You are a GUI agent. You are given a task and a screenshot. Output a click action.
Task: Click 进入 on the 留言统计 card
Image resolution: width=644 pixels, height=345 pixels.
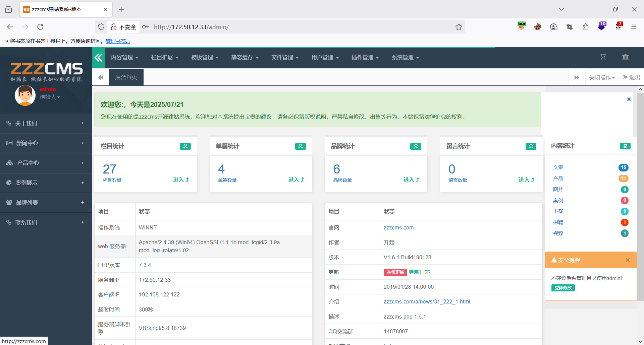click(x=527, y=180)
